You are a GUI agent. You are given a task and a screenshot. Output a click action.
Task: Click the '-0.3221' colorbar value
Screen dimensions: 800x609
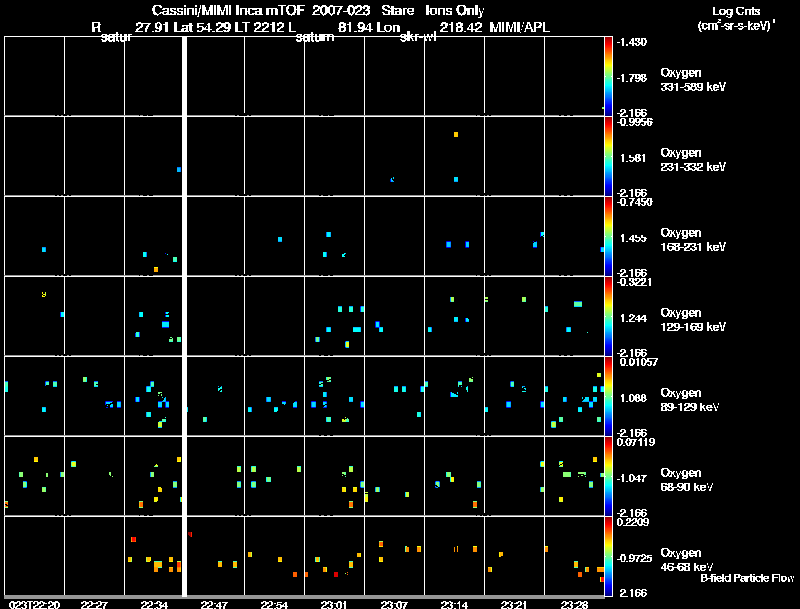(634, 282)
